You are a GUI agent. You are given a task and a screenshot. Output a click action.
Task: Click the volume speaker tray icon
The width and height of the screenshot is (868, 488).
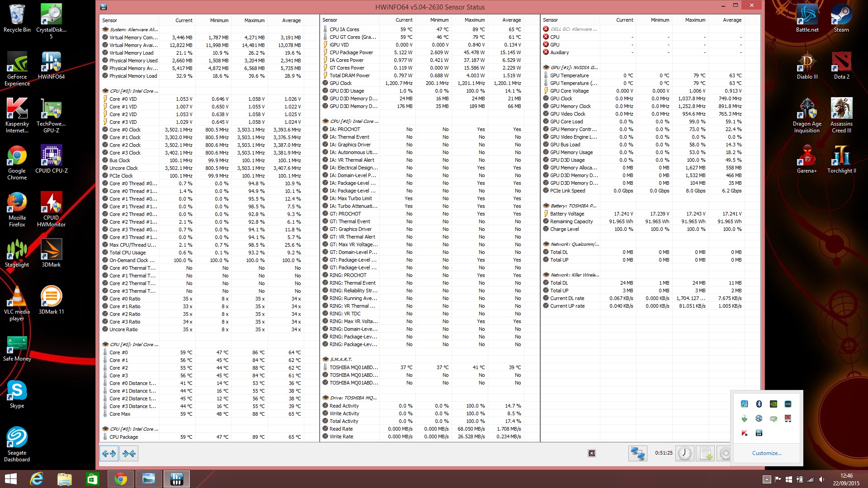[x=821, y=479]
